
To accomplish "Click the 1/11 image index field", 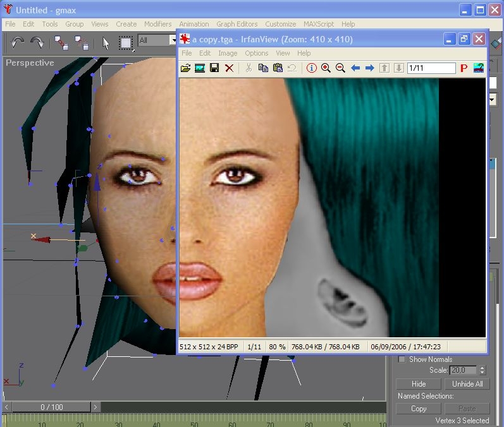I will click(x=431, y=68).
